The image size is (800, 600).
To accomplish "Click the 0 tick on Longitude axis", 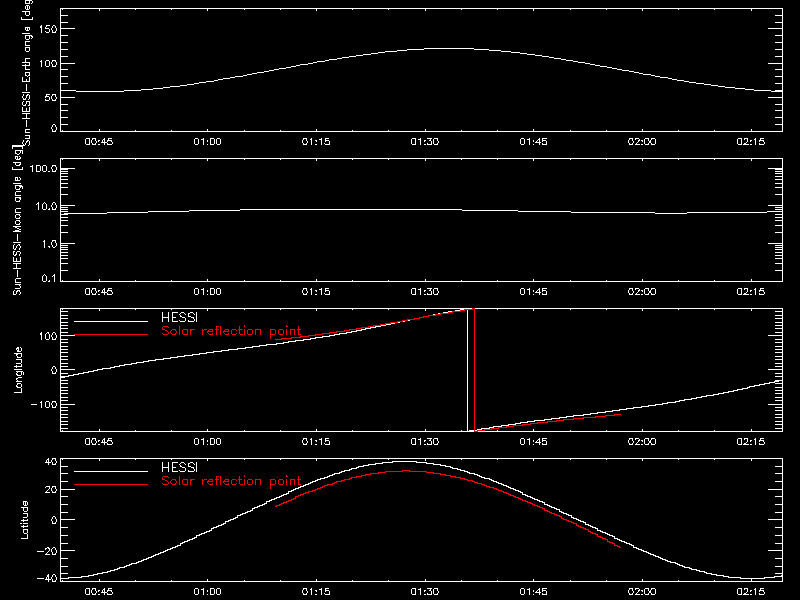I will [x=54, y=370].
